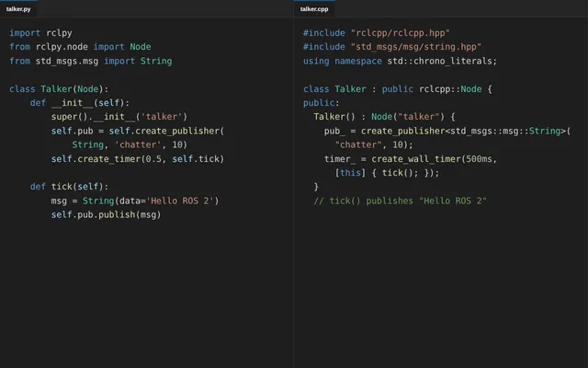Click 'class Talker : public rclcpp::Node {' line
The width and height of the screenshot is (588, 368).
coord(398,89)
